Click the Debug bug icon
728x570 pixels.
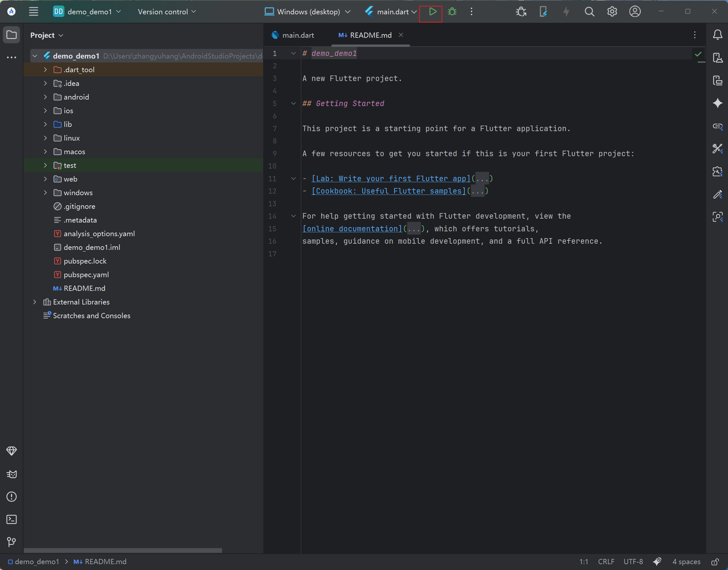pyautogui.click(x=452, y=12)
